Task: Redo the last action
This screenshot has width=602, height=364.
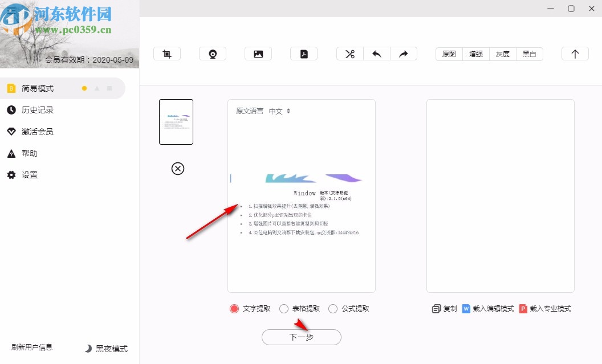Action: tap(404, 53)
